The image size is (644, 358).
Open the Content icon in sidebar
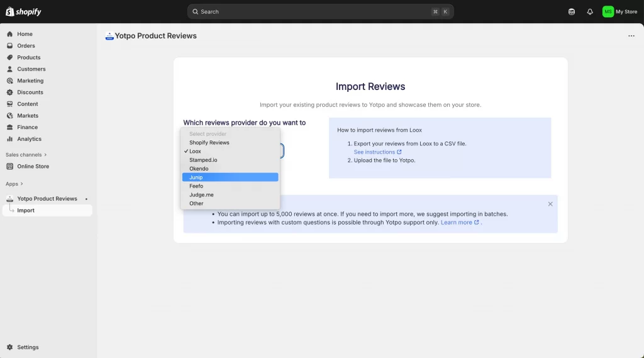coord(10,104)
